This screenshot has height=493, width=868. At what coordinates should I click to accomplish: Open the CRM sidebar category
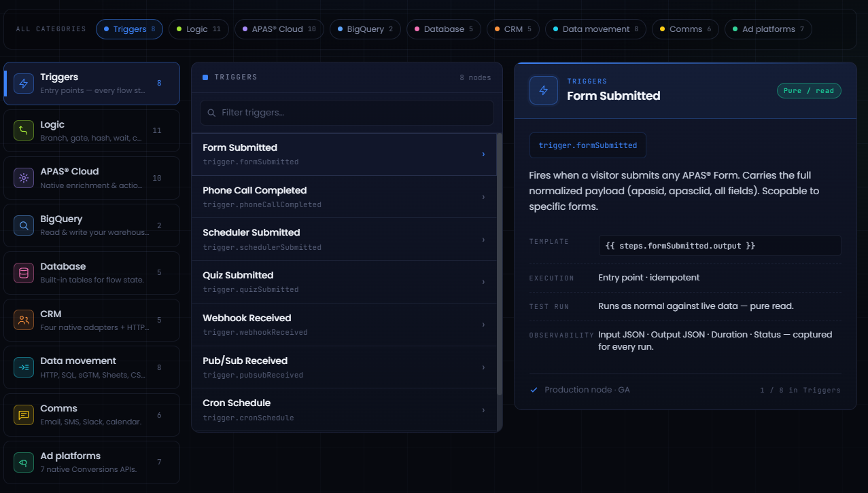(x=92, y=320)
